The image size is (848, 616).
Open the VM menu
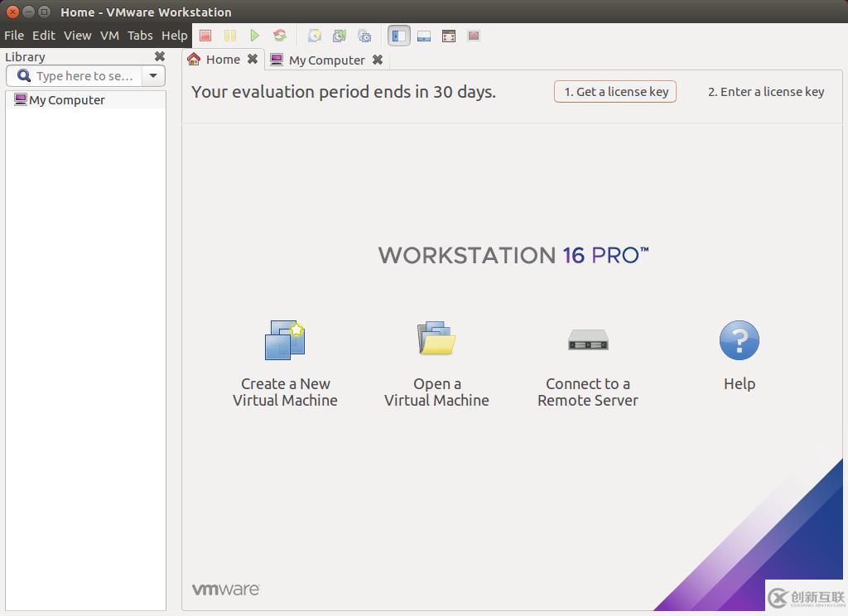coord(109,36)
